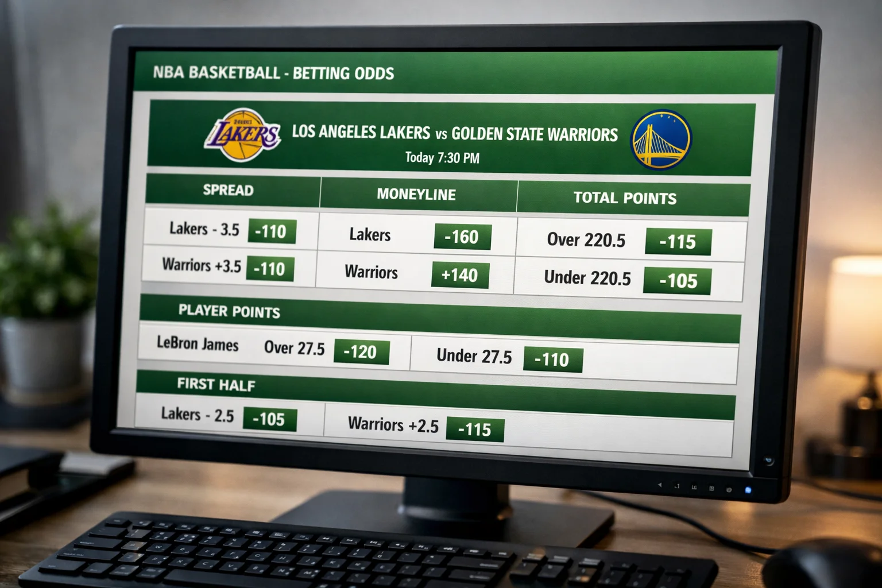Click the SPREAD column header
This screenshot has width=882, height=588.
[x=229, y=190]
